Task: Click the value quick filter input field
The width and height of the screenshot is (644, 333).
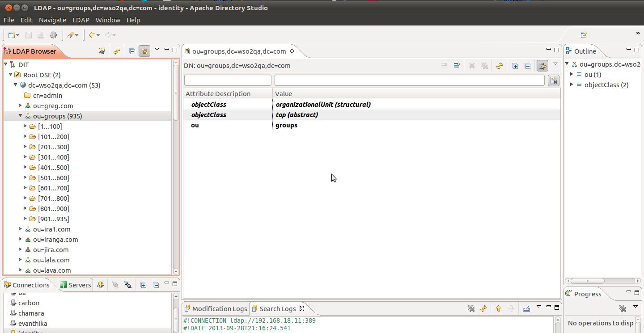Action: (410, 80)
